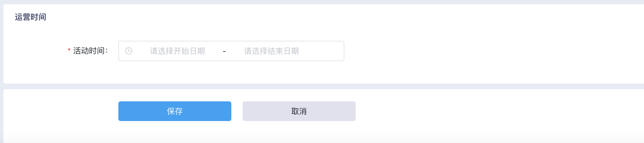Choose the activity start date
This screenshot has height=143, width=644.
[177, 51]
